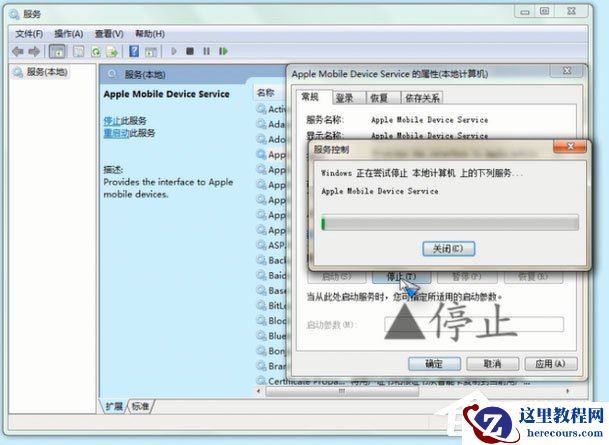Open the 帮助(H) menu
The width and height of the screenshot is (609, 445).
150,34
